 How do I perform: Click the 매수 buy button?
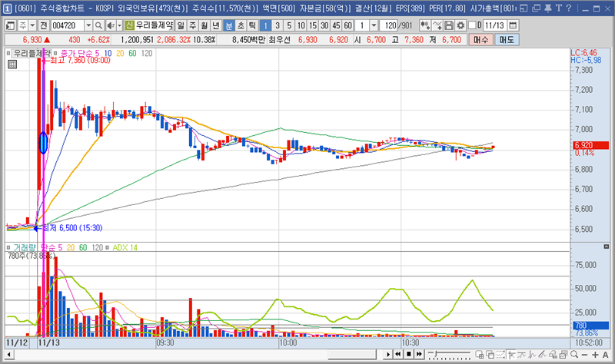pyautogui.click(x=481, y=38)
